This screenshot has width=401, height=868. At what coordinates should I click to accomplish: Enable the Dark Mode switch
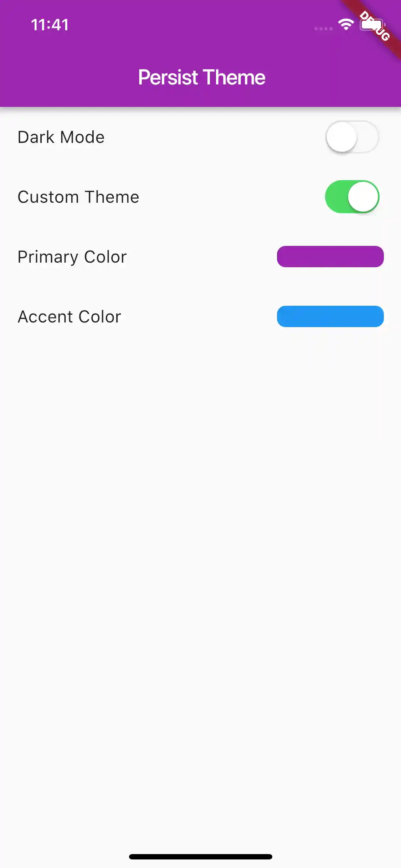pos(352,137)
